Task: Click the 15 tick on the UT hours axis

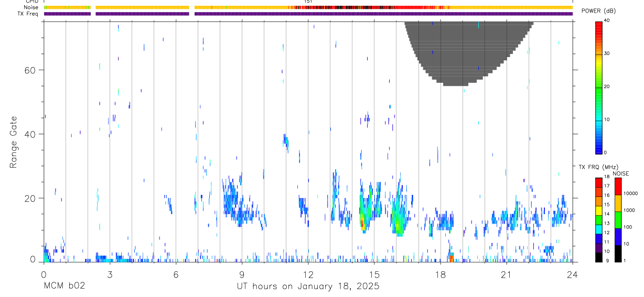Action: (x=374, y=274)
